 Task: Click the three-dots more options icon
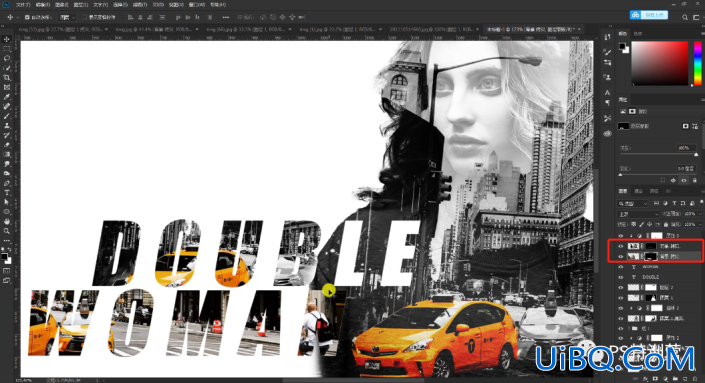click(x=226, y=17)
